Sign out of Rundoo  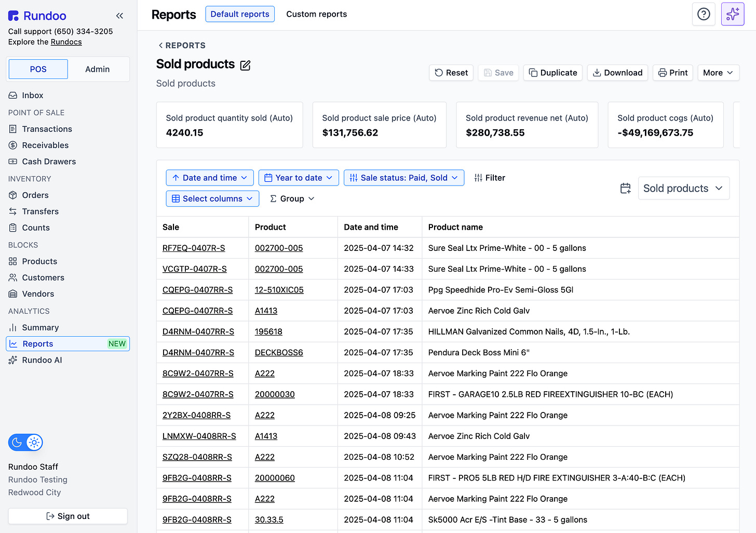(x=68, y=516)
